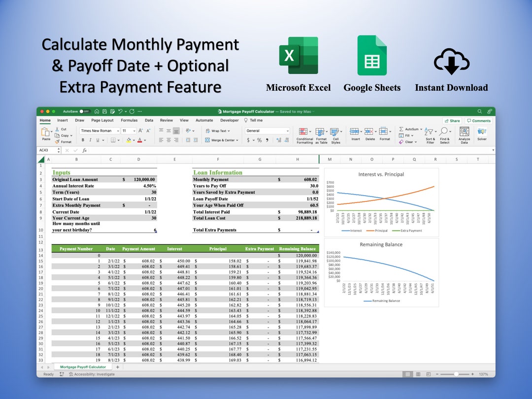Open the Fill Color bucket icon

click(x=129, y=140)
